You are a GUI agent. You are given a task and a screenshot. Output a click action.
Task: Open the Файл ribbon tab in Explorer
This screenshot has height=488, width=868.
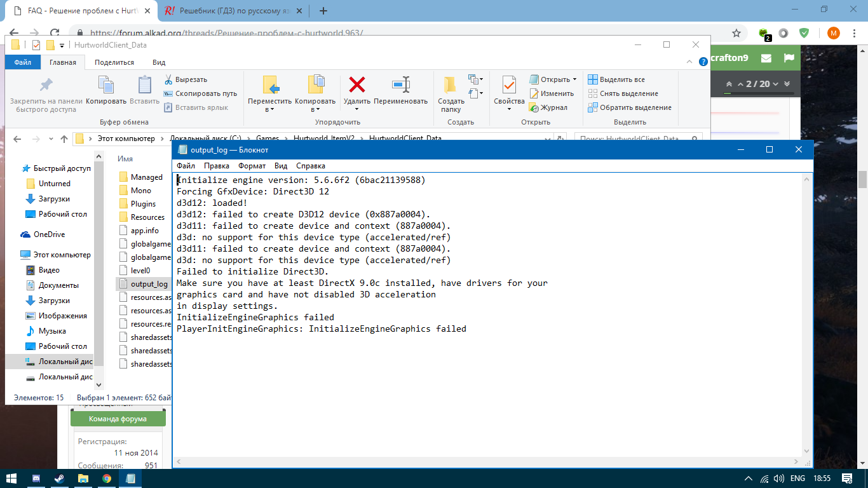point(23,62)
